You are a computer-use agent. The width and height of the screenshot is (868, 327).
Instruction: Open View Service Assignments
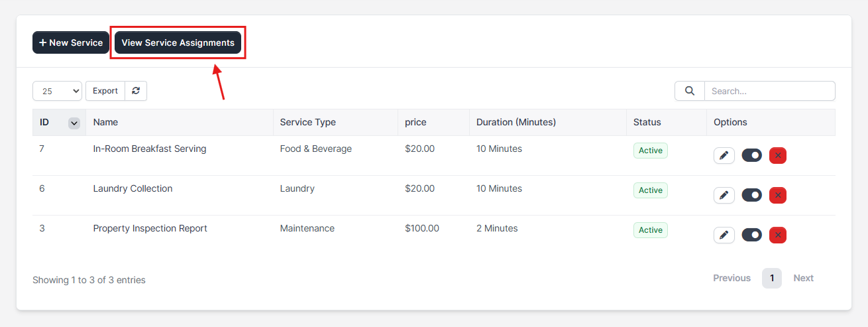[x=178, y=42]
